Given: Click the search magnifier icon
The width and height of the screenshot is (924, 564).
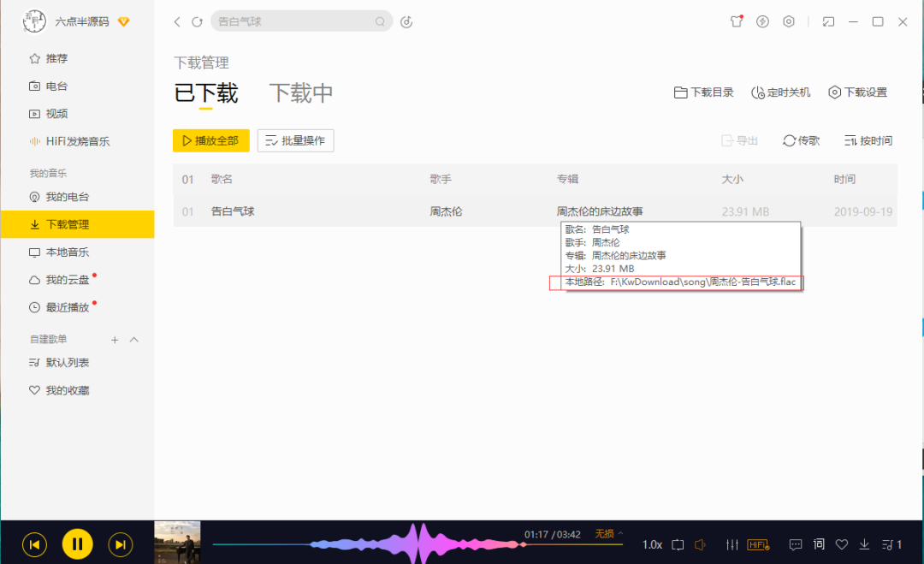Looking at the screenshot, I should tap(380, 21).
